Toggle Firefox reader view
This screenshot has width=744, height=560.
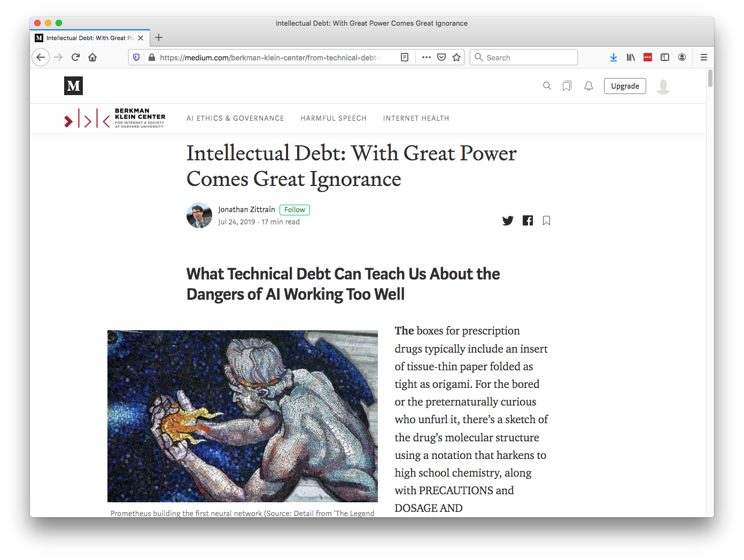point(405,57)
